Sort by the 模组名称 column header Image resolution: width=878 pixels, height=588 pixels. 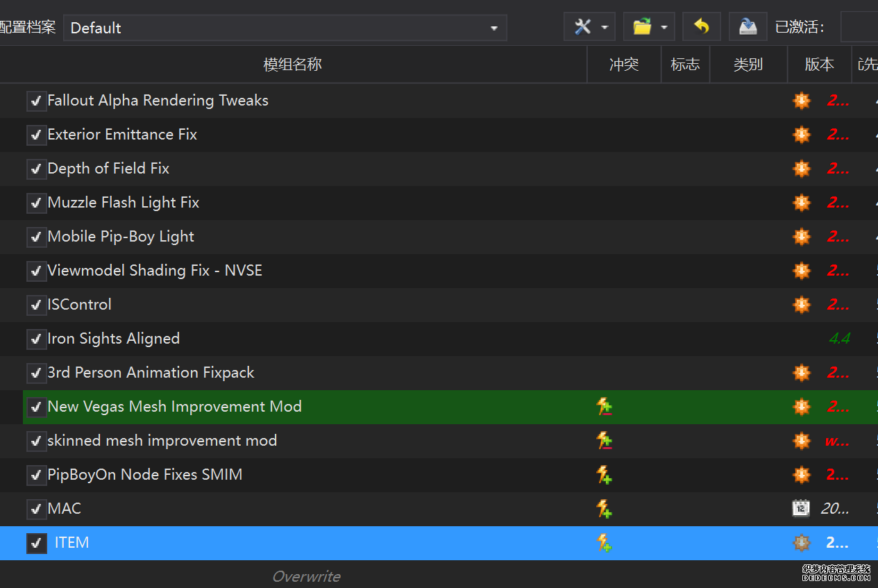click(x=292, y=65)
